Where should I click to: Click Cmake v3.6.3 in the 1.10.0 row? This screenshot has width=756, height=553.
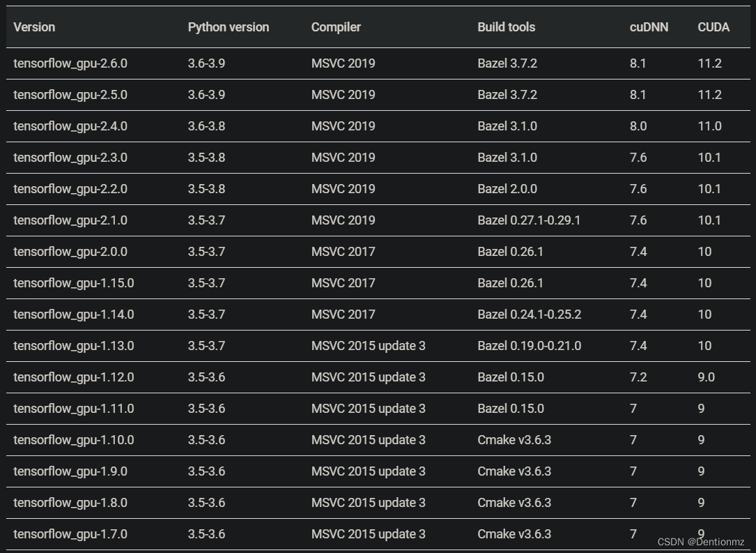click(x=514, y=440)
